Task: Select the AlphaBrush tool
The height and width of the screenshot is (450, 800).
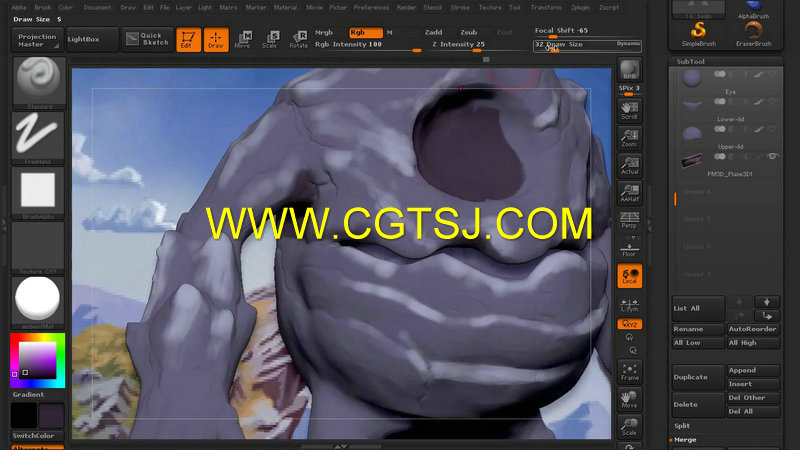Action: (754, 9)
